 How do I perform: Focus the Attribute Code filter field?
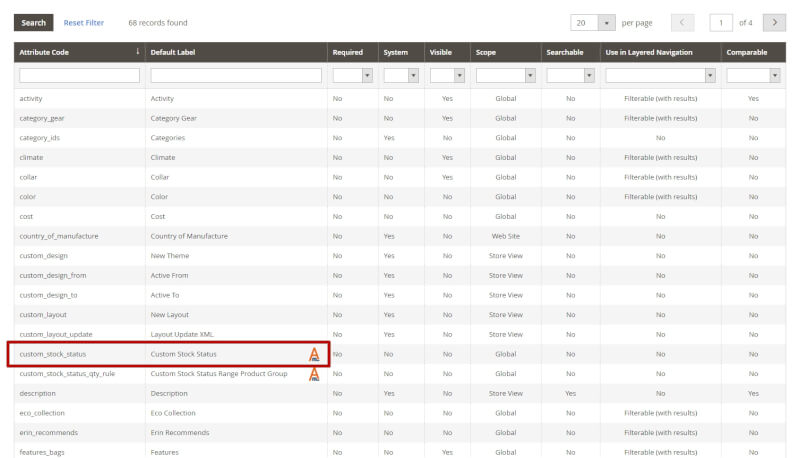pyautogui.click(x=79, y=75)
